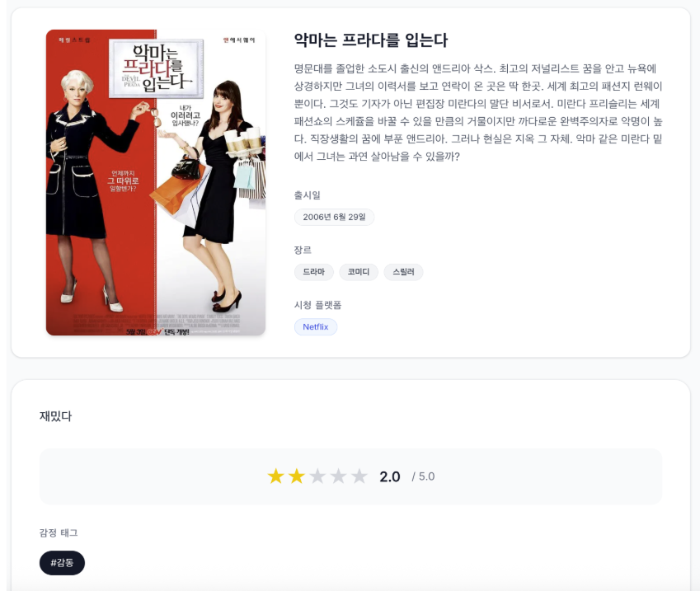Image resolution: width=700 pixels, height=591 pixels.
Task: Open the movie poster image
Action: (156, 182)
